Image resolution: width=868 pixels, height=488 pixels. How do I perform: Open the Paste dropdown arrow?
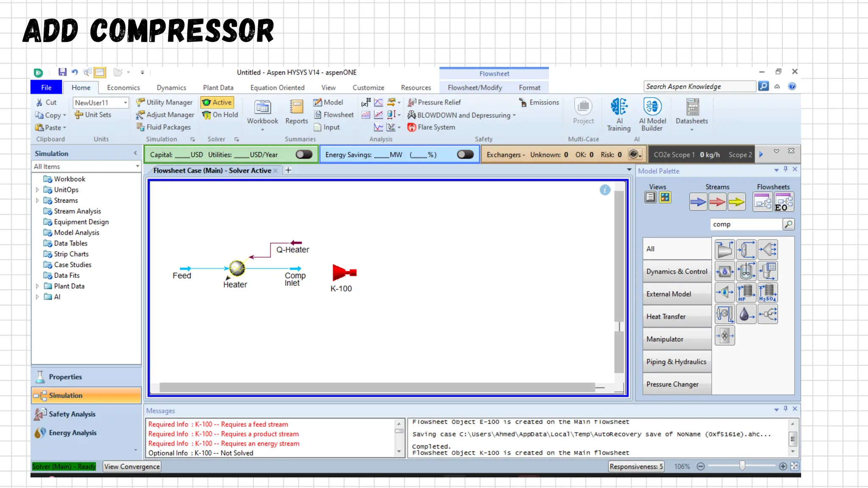(65, 128)
